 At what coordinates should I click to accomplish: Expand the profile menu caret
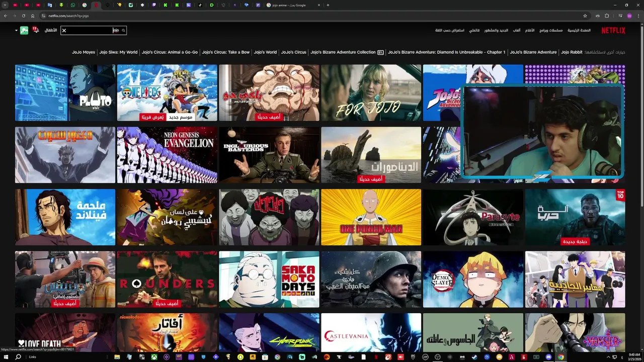pos(16,30)
